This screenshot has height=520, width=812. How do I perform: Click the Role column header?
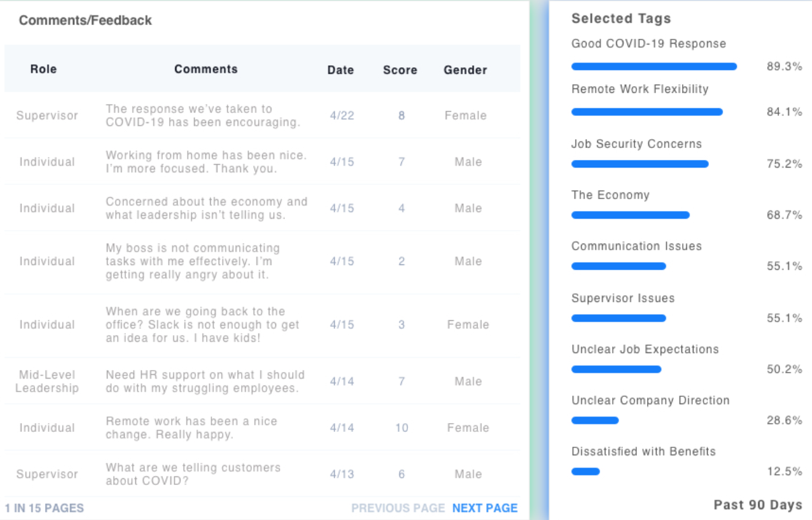tap(44, 69)
